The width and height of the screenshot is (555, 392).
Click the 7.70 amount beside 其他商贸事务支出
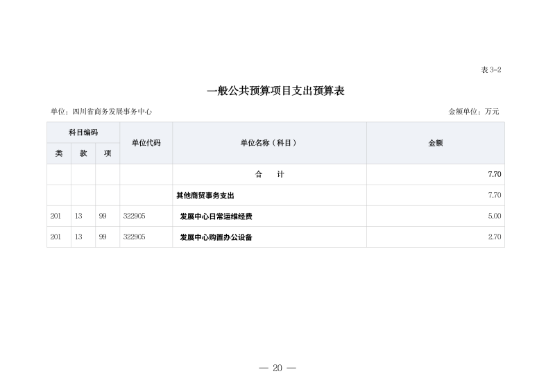[x=494, y=196]
